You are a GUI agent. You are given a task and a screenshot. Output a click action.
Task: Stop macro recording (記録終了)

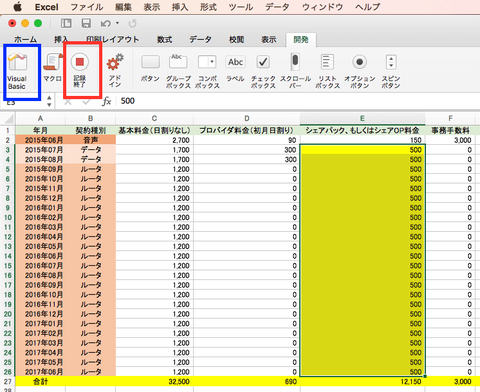click(80, 70)
